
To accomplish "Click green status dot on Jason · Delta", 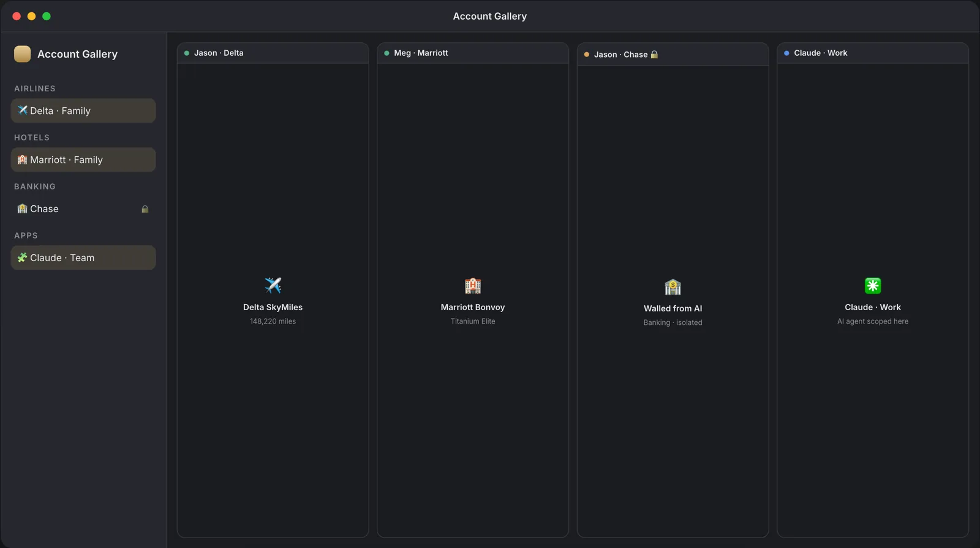I will [x=187, y=53].
